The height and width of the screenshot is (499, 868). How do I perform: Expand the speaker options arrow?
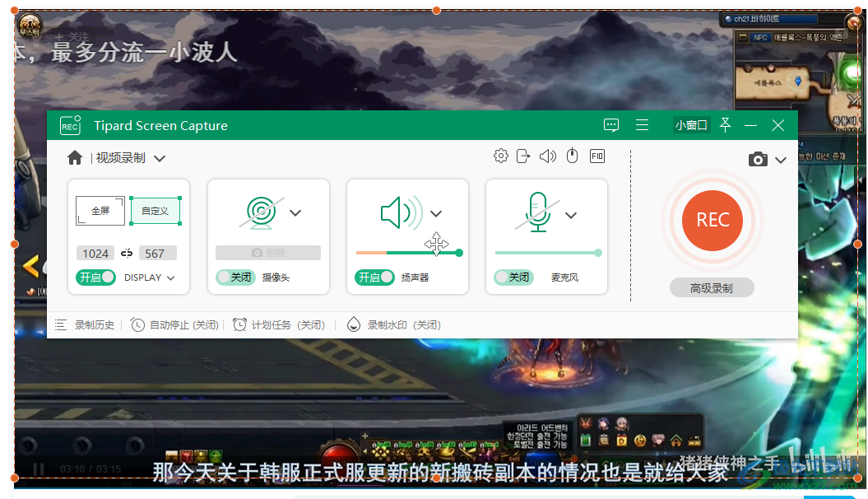(436, 214)
